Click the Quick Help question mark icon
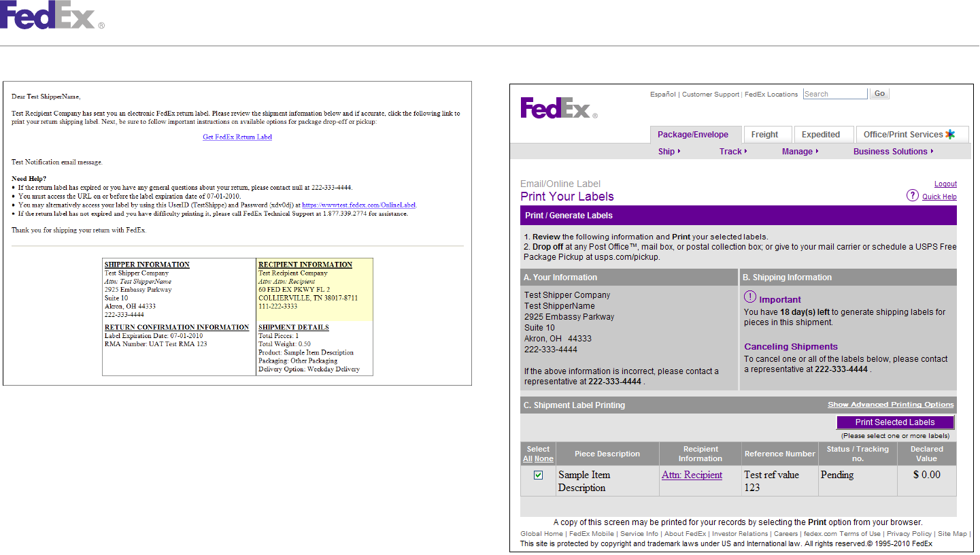 click(913, 196)
